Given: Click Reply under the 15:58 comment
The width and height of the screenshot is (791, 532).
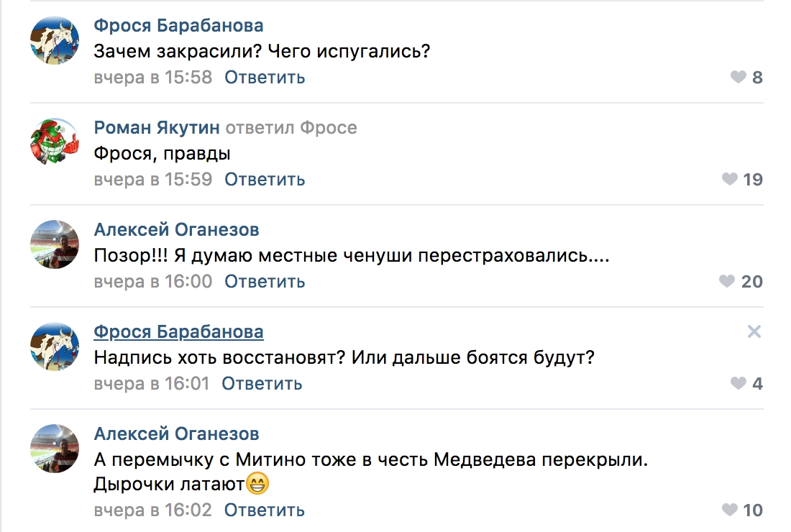Looking at the screenshot, I should (265, 77).
